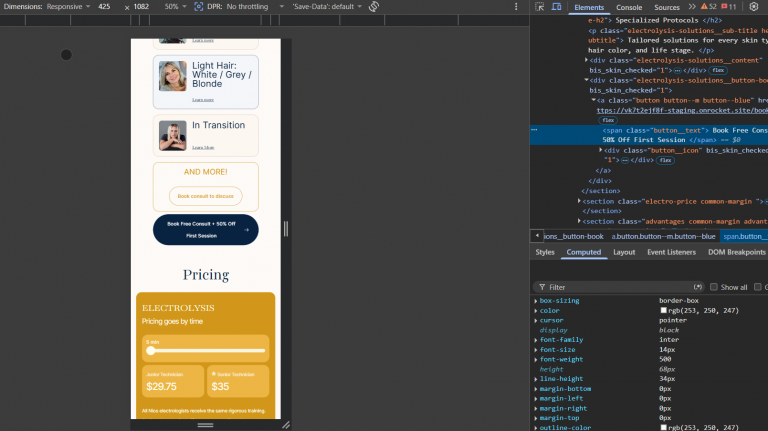Click the star icon beside Senior Technician

[x=214, y=374]
